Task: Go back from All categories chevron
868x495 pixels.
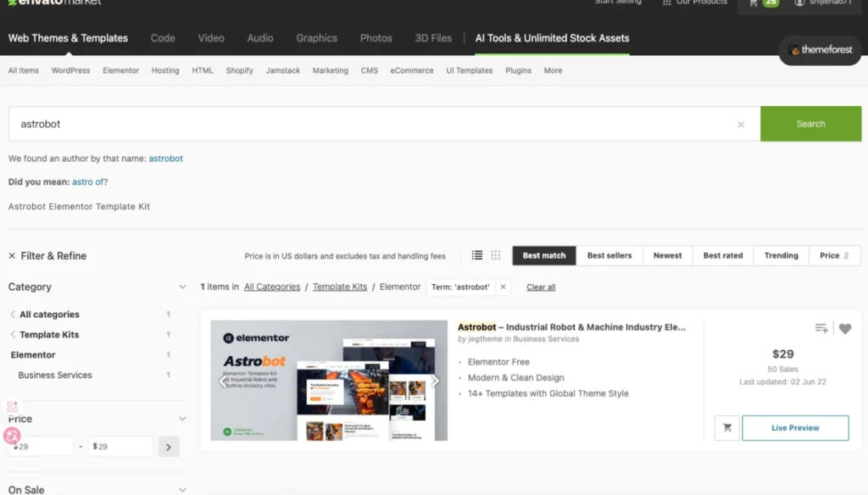Action: pos(13,314)
